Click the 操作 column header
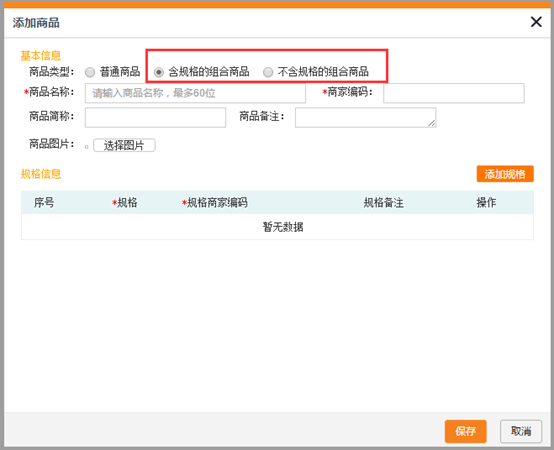 486,202
